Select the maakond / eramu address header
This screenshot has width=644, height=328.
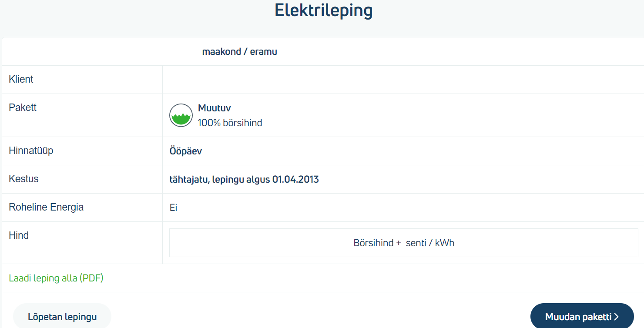point(239,51)
